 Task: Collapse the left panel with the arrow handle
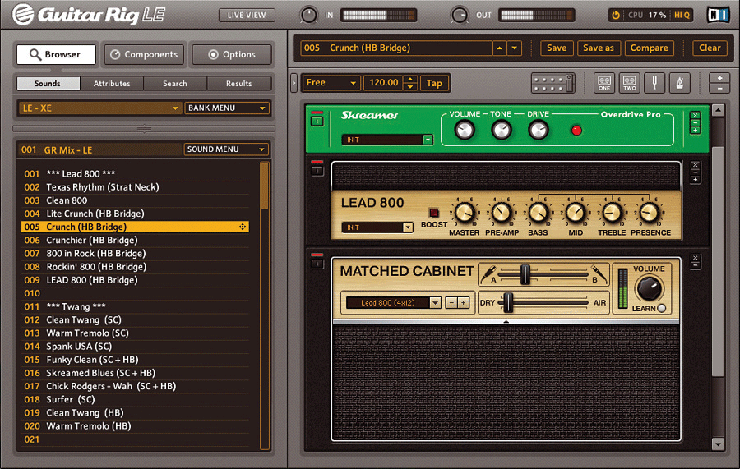pos(294,84)
